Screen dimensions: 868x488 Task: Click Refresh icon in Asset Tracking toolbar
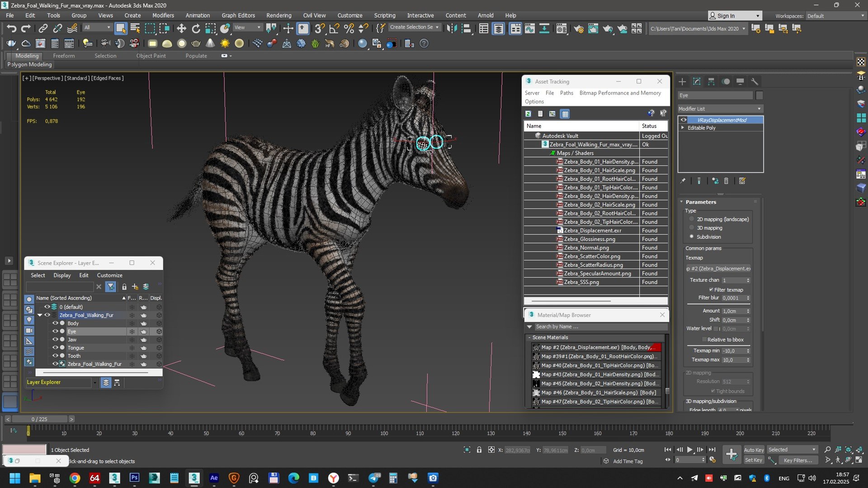pyautogui.click(x=528, y=114)
